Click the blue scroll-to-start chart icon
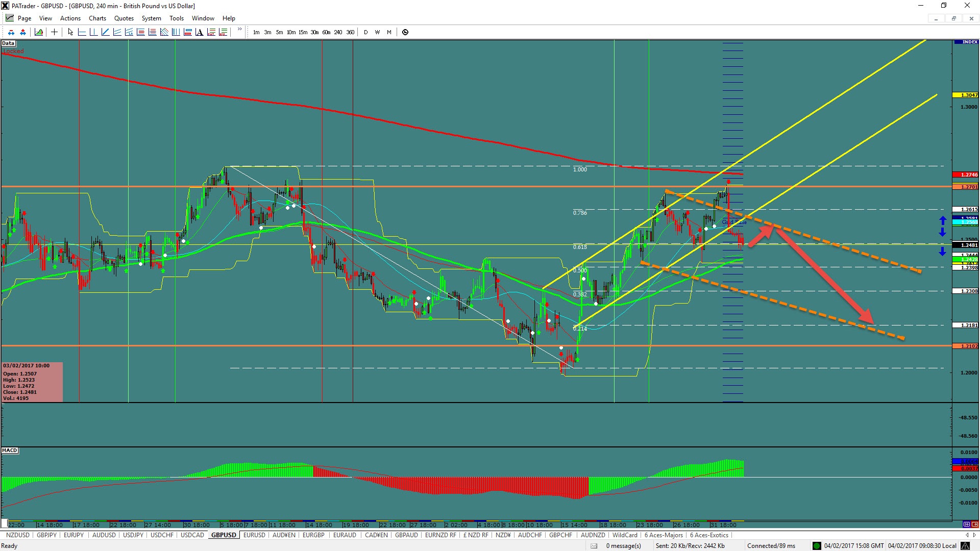Viewport: 980px width, 551px height. (967, 524)
